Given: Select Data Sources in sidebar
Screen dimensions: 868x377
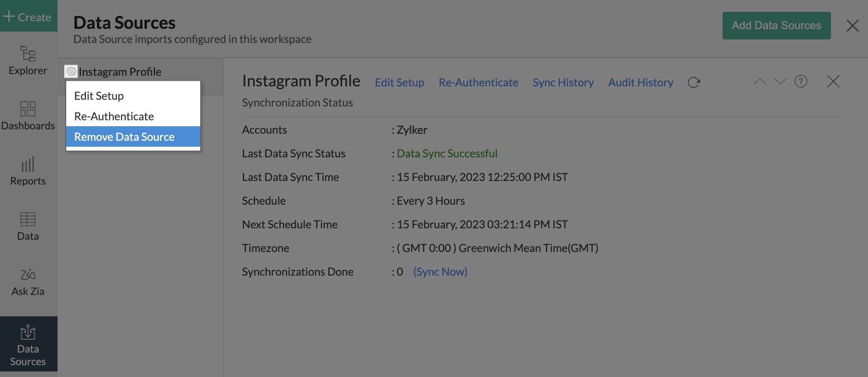Looking at the screenshot, I should click(x=28, y=345).
